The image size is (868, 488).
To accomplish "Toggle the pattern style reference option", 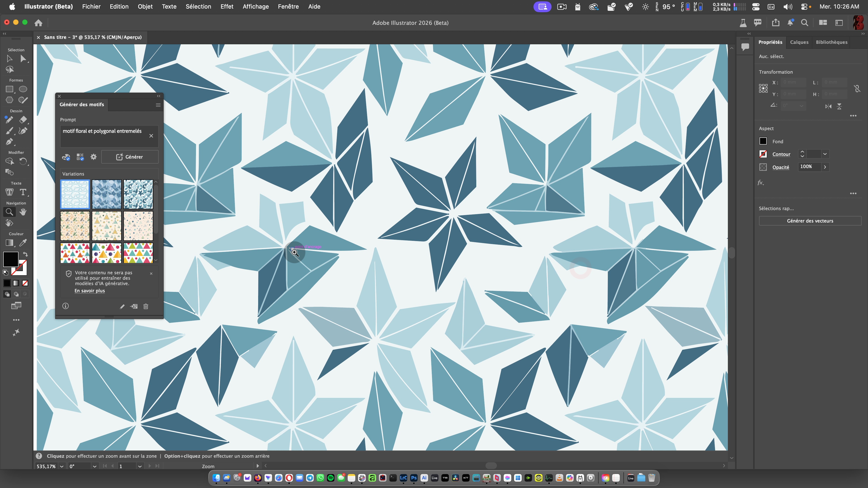I will pos(80,157).
